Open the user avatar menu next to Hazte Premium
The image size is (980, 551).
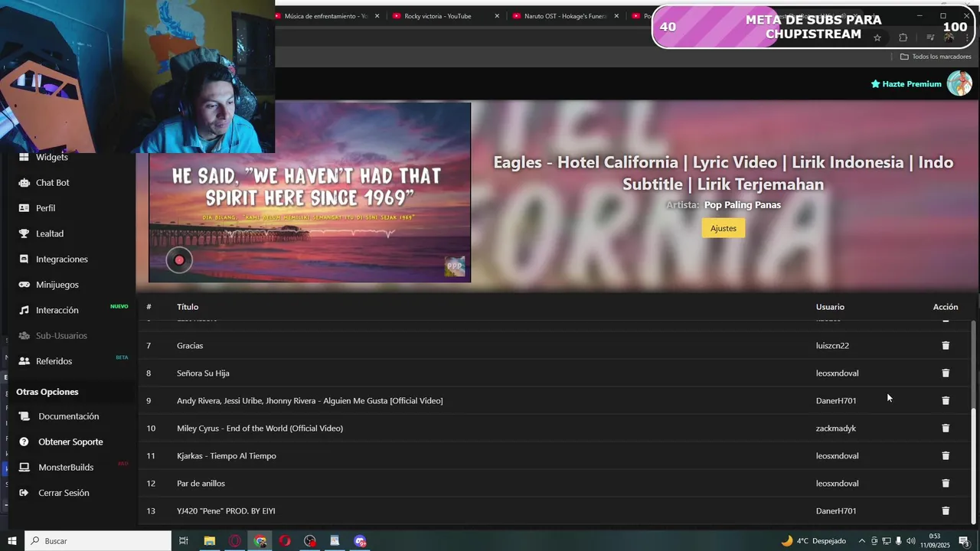(959, 83)
